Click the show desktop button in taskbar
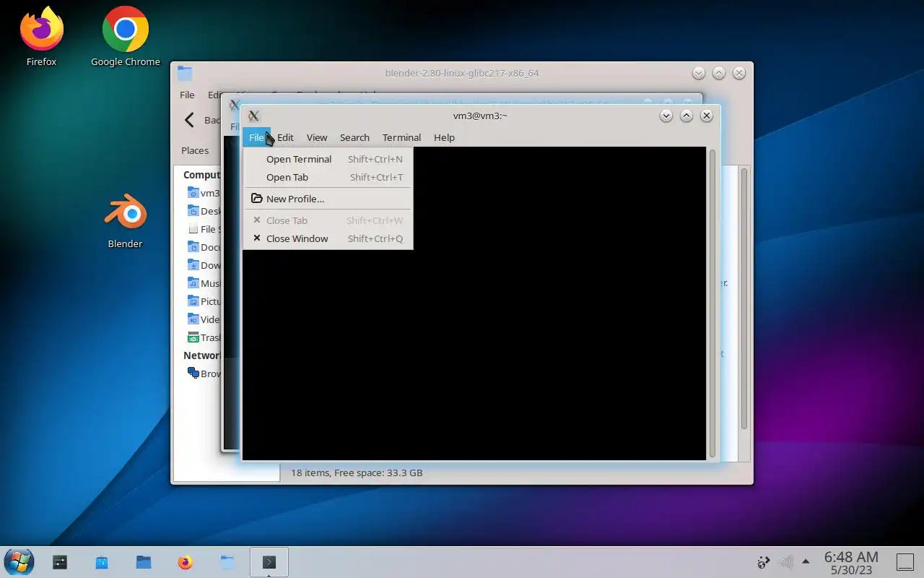 [x=905, y=561]
